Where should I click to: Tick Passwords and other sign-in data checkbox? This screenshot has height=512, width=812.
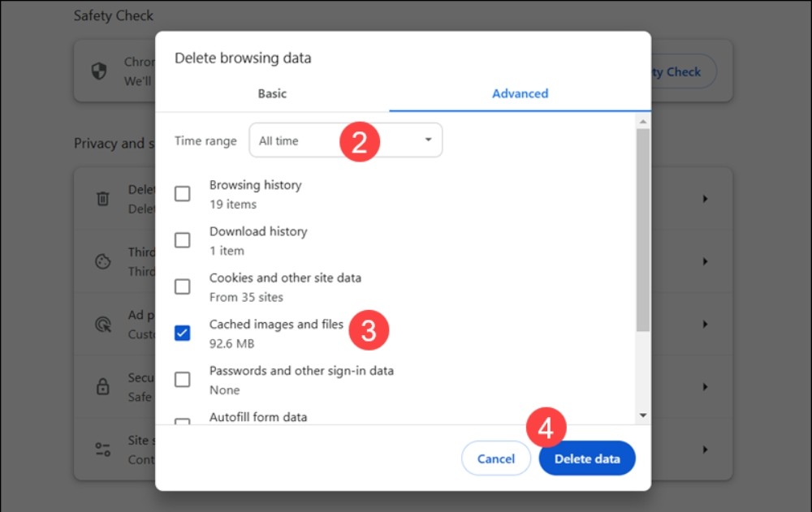coord(182,380)
